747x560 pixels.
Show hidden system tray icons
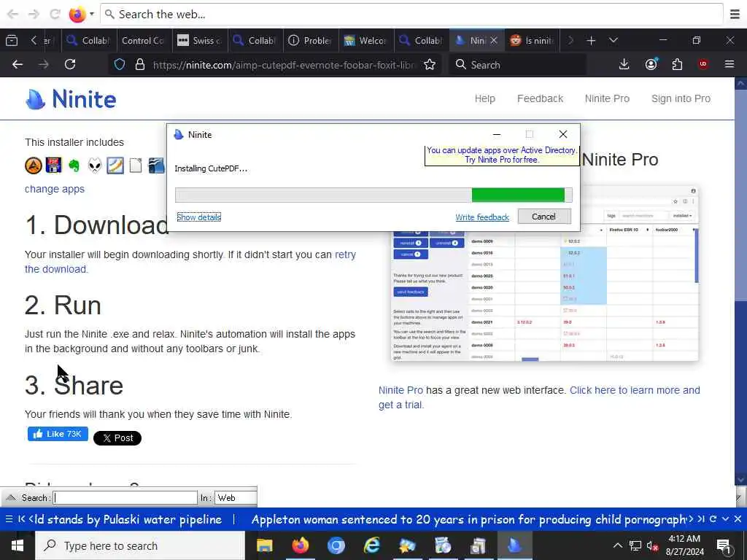tap(617, 545)
